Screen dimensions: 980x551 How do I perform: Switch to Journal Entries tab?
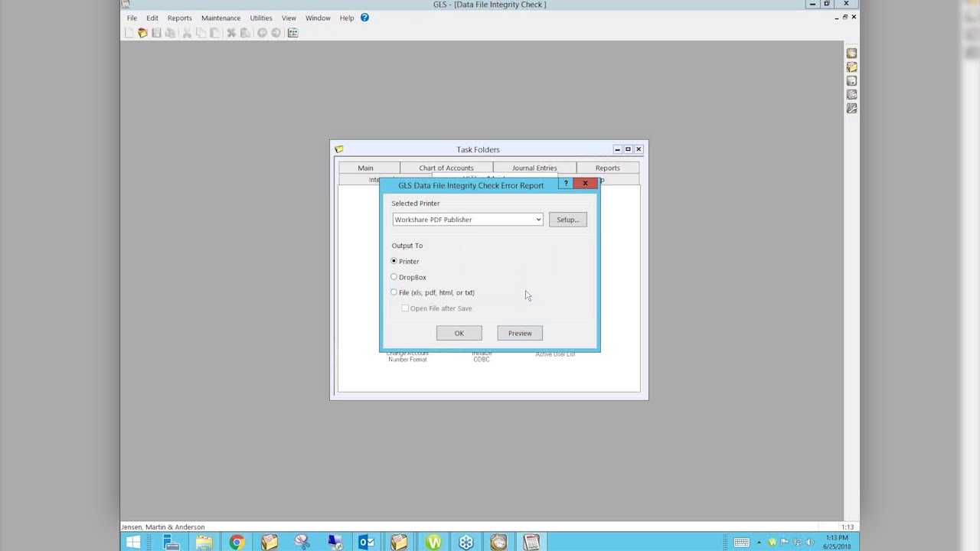(x=534, y=168)
